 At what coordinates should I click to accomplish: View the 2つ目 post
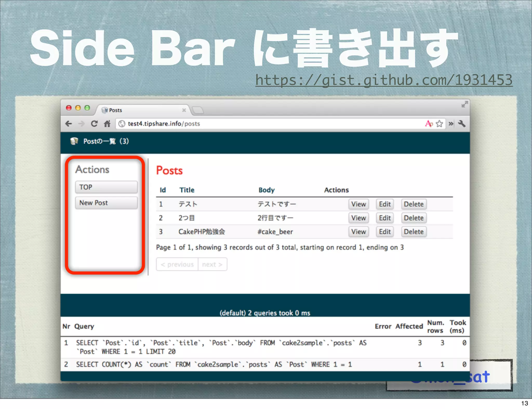pos(358,218)
